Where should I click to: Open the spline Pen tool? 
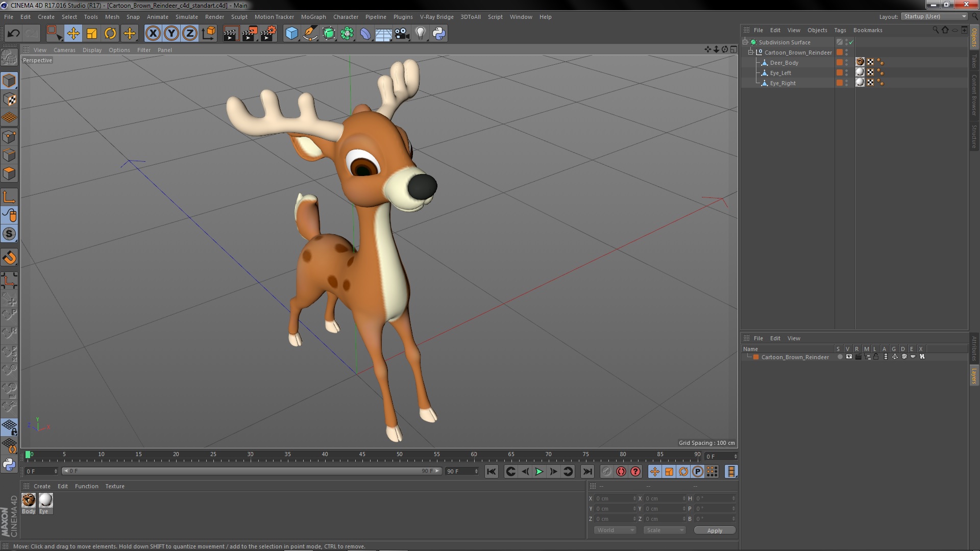point(310,34)
